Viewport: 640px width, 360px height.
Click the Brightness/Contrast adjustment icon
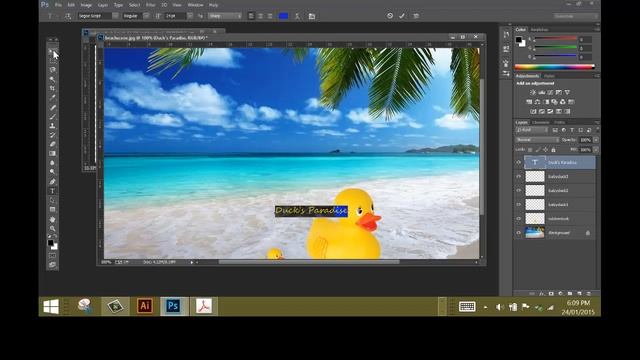click(x=533, y=93)
